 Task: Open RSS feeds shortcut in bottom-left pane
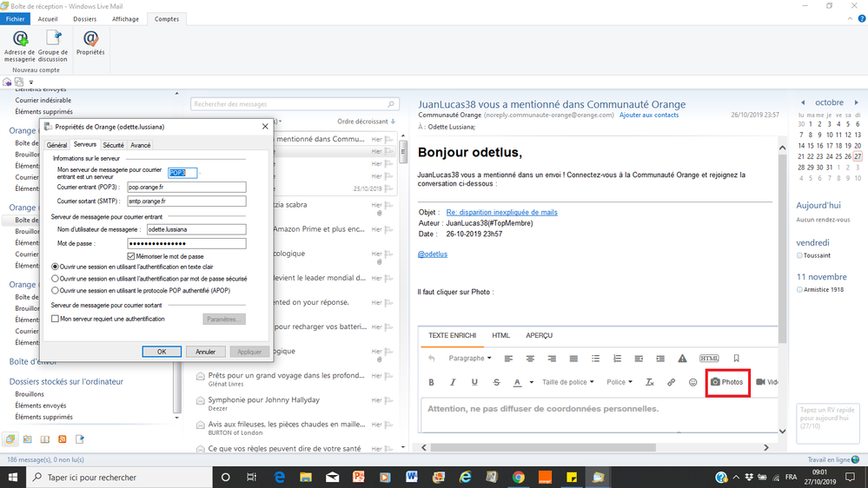62,439
